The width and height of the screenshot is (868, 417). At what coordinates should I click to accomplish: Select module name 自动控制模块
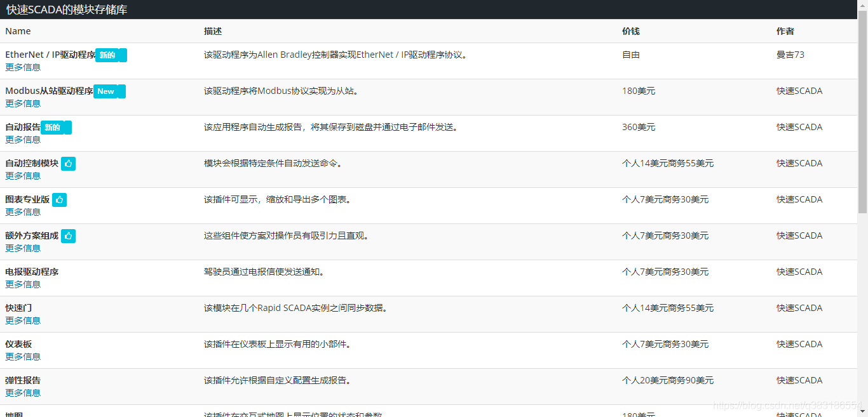(32, 163)
